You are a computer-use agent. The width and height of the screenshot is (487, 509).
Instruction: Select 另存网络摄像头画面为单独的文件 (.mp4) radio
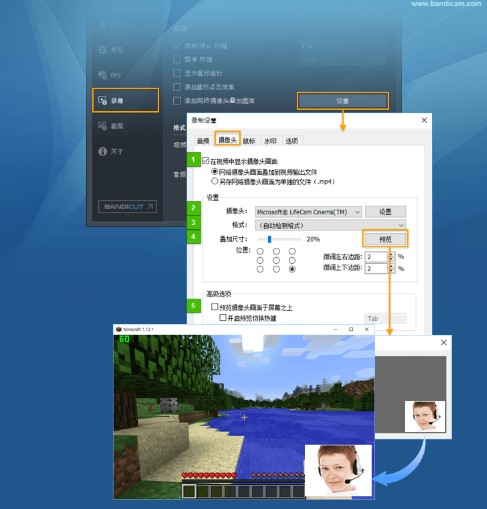[x=215, y=181]
